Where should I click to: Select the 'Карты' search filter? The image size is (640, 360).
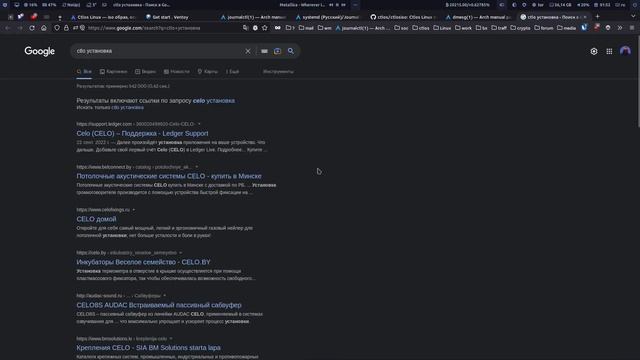pyautogui.click(x=208, y=71)
